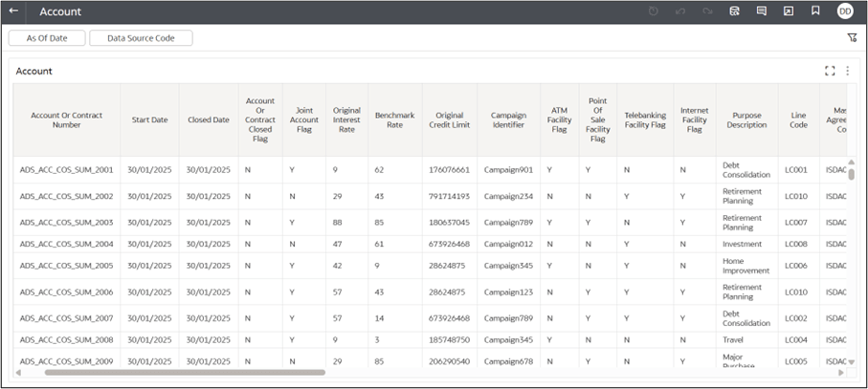This screenshot has height=389, width=868.
Task: Click credit limit value 180637045
Action: 449,222
